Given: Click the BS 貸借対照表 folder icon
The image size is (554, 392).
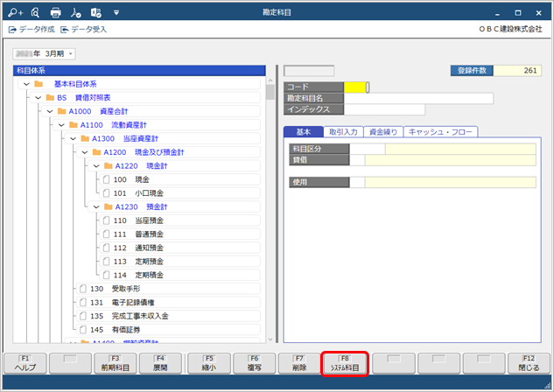Looking at the screenshot, I should (50, 97).
